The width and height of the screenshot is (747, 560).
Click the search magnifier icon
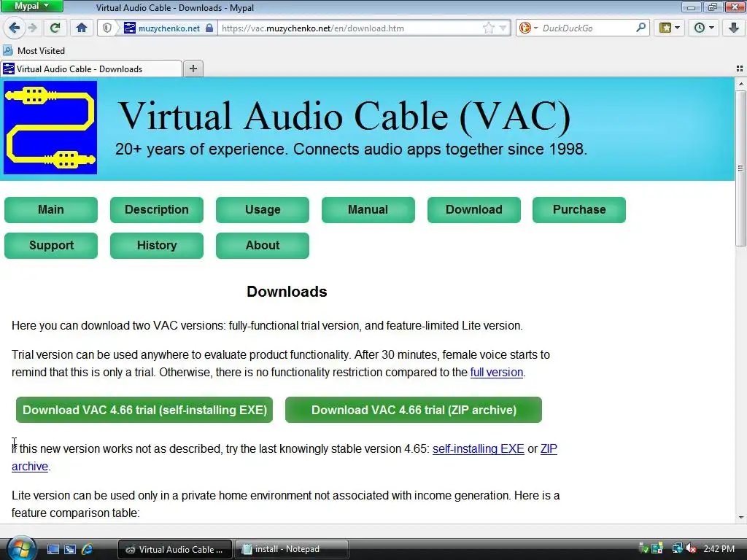[x=640, y=28]
